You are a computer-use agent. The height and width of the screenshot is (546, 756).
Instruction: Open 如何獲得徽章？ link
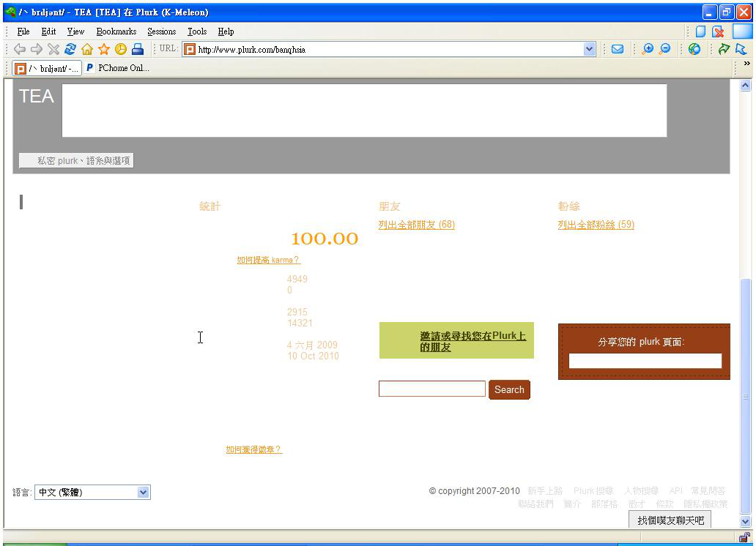pyautogui.click(x=254, y=449)
